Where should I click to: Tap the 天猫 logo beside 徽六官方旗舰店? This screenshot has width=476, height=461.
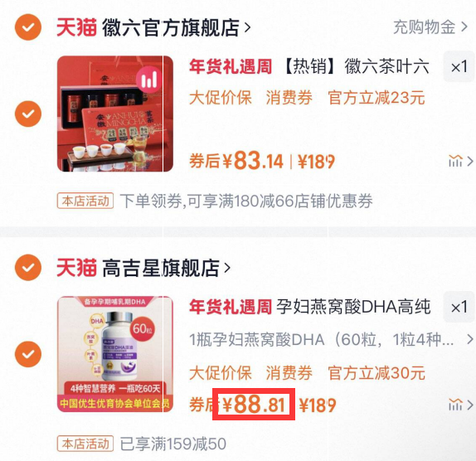pos(76,27)
